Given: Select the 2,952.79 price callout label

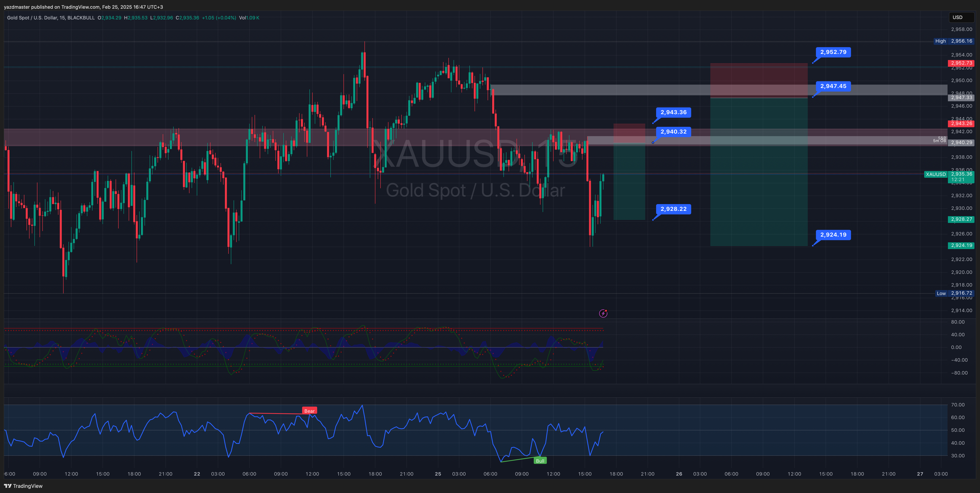Looking at the screenshot, I should click(833, 52).
